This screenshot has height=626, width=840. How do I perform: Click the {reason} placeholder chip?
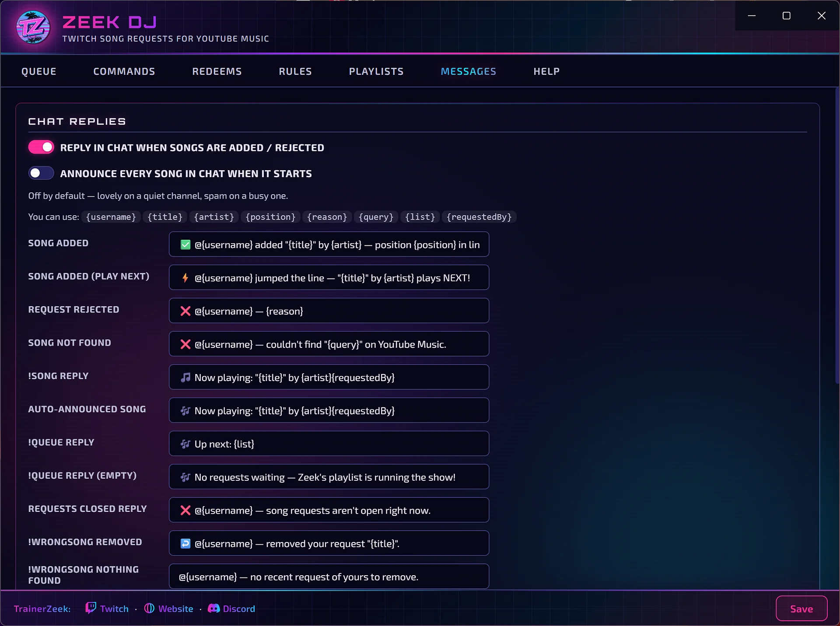[327, 217]
